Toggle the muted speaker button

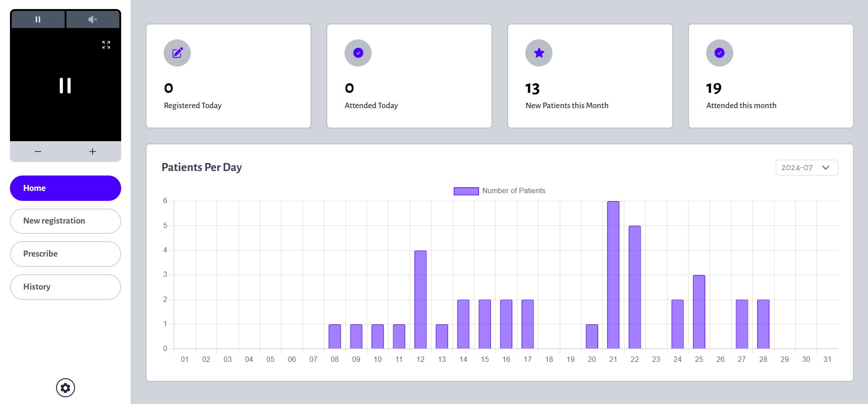coord(93,19)
